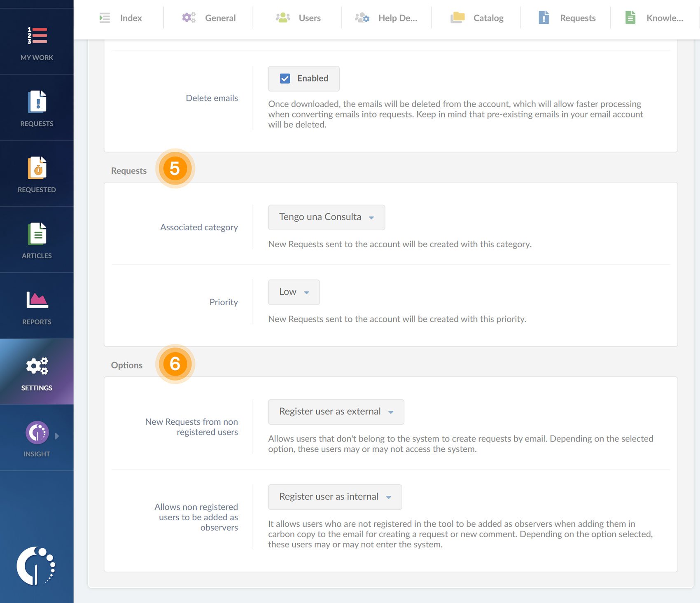Expand Insight using its arrow
Screen dimensions: 700x603
pos(57,436)
